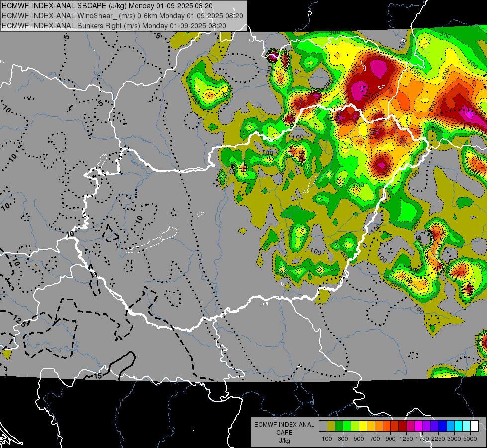
Task: Click the 15 solid contour label
Action: 98,376
